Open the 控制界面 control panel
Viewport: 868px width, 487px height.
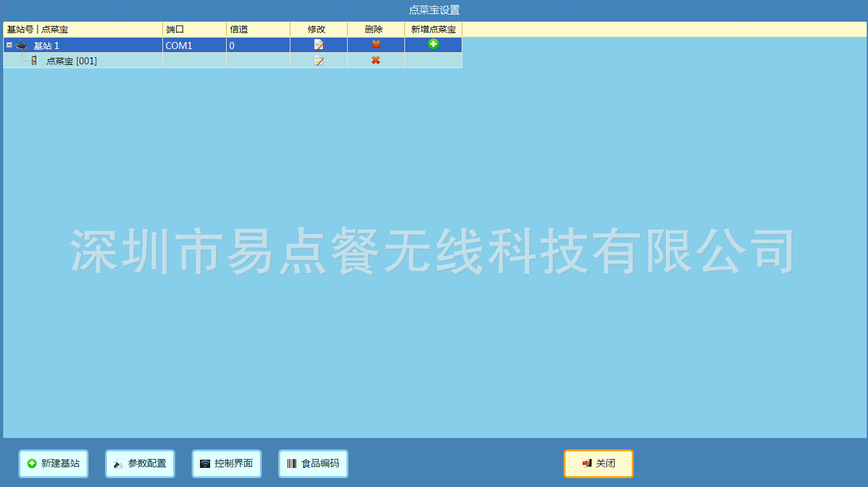[x=227, y=463]
